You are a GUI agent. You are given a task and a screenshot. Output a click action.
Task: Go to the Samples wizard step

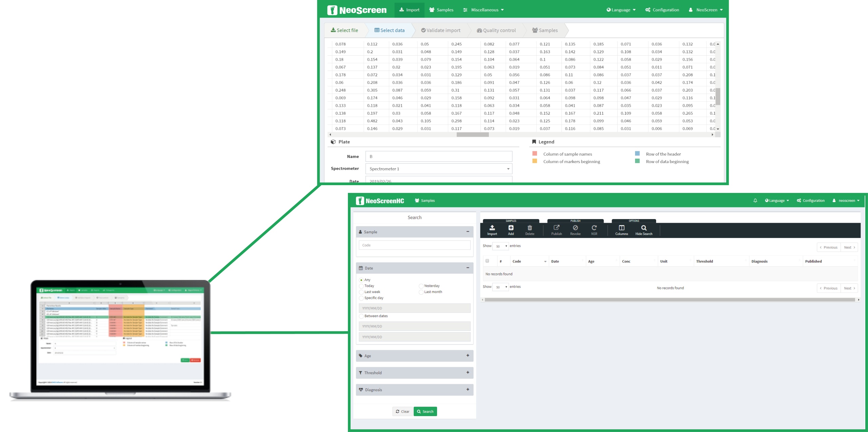tap(545, 30)
